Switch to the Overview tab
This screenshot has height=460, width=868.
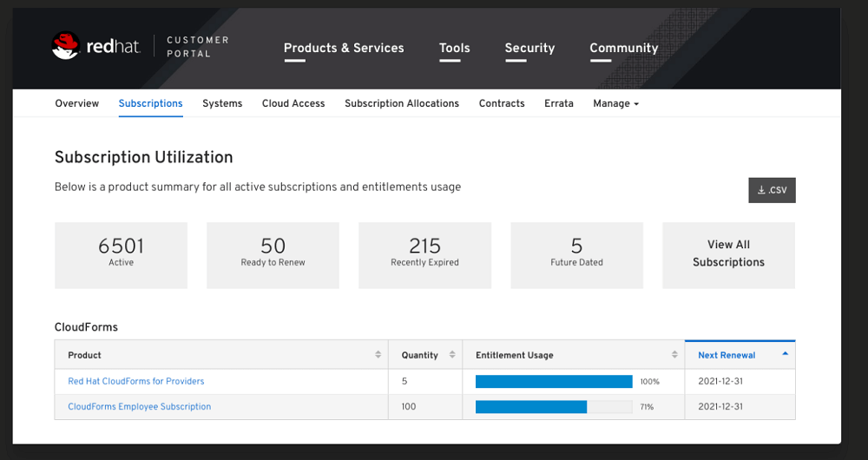click(77, 103)
